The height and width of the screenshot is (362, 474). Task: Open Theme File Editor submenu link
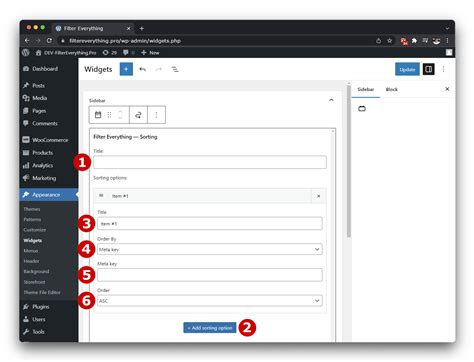42,292
